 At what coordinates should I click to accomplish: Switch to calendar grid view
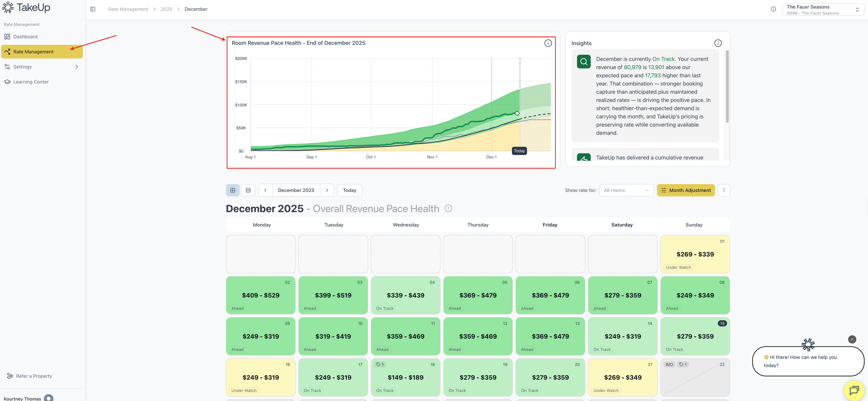tap(233, 190)
